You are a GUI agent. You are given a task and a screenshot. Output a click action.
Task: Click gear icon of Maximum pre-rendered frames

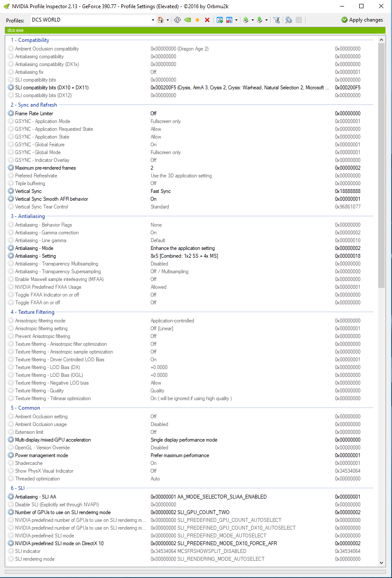pos(11,168)
